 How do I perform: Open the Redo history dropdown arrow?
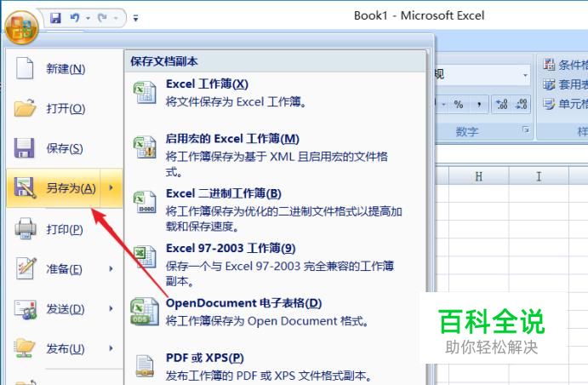tap(116, 18)
